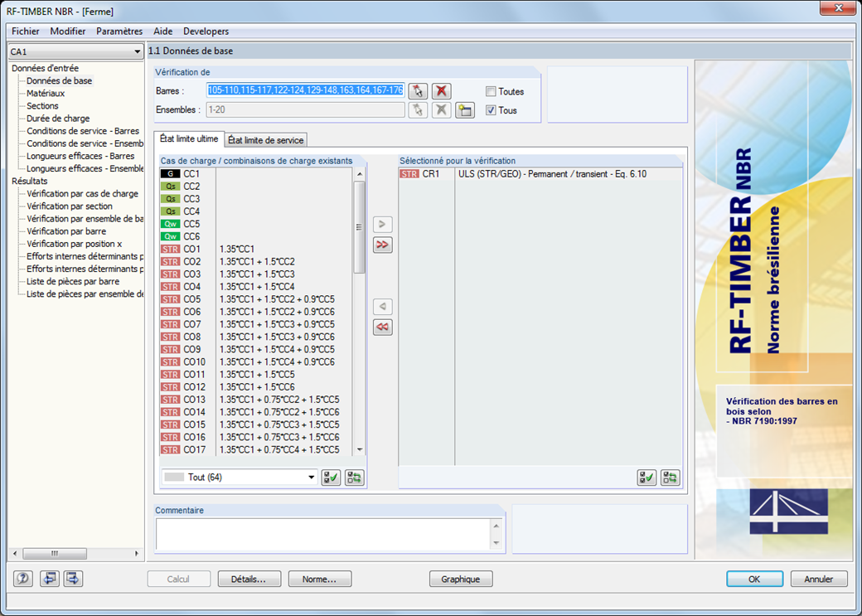Clear the Barres list with red X icon
Screen dimensions: 862x616
(x=441, y=90)
